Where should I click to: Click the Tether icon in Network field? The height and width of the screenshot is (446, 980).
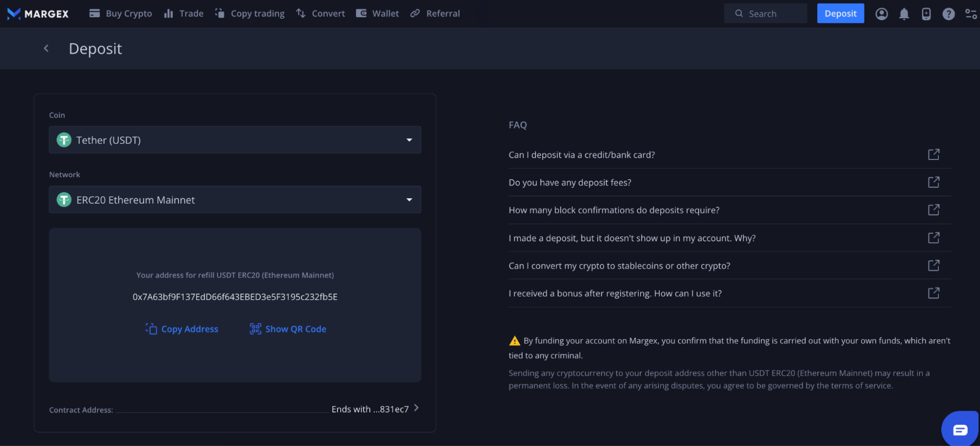(x=64, y=200)
